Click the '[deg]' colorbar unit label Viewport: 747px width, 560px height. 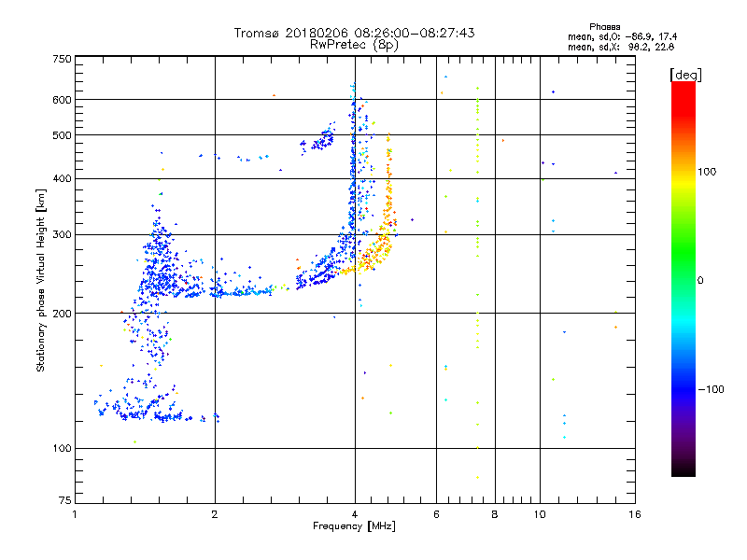pyautogui.click(x=685, y=75)
